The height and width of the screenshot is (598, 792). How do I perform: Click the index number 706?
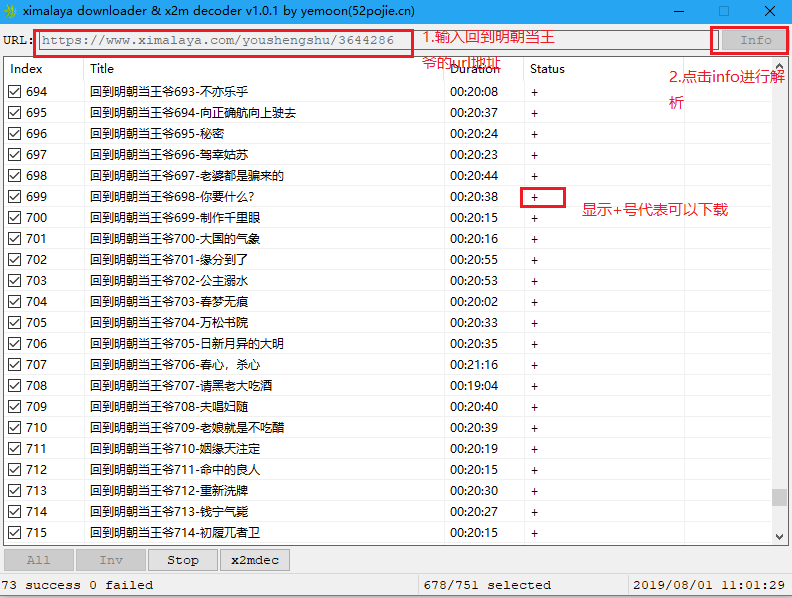point(36,343)
